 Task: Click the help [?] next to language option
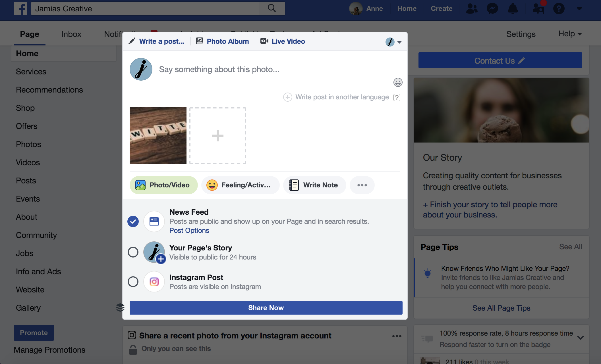397,97
